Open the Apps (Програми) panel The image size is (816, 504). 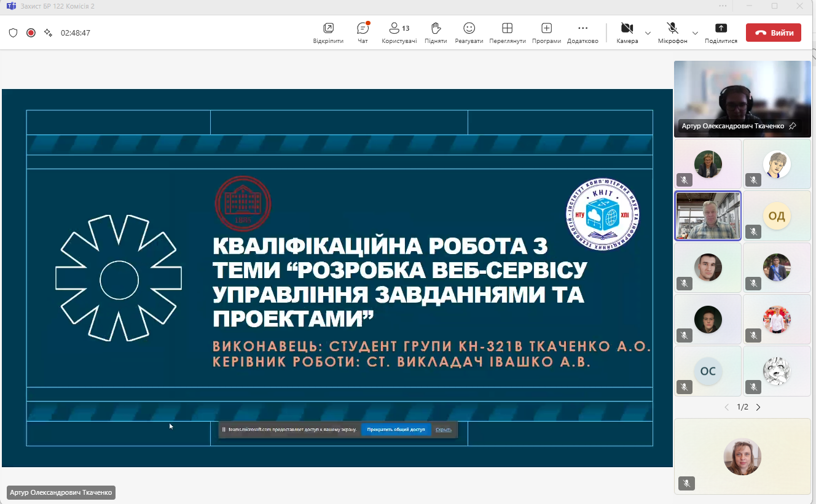coord(546,33)
